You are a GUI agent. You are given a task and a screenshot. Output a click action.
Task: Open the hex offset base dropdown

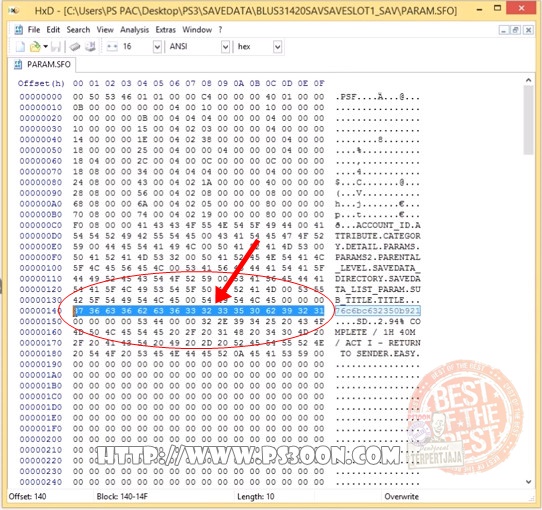coord(277,46)
